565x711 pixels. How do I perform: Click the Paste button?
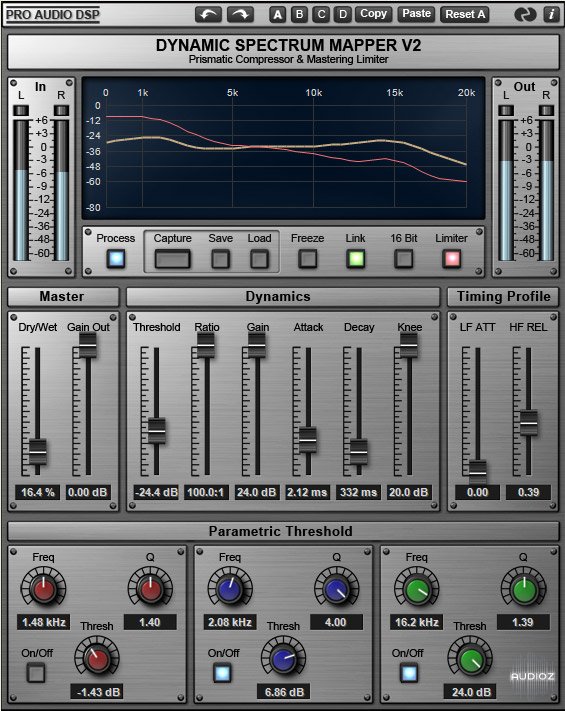pos(416,15)
